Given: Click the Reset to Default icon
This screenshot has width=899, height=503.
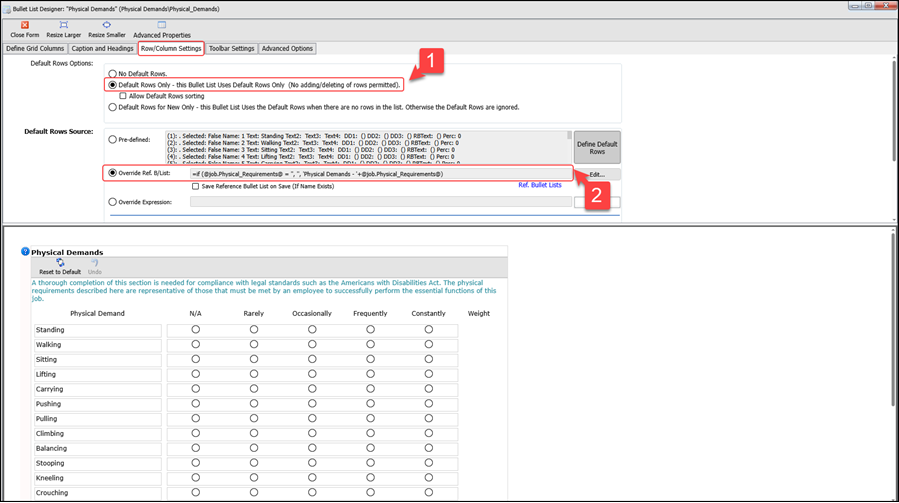Looking at the screenshot, I should pyautogui.click(x=60, y=263).
